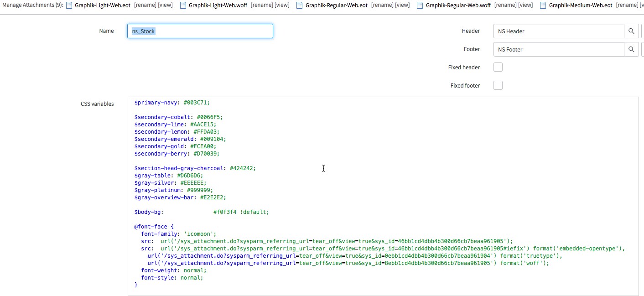Click the Graphik-Regular-Web.woff file icon

coord(420,5)
